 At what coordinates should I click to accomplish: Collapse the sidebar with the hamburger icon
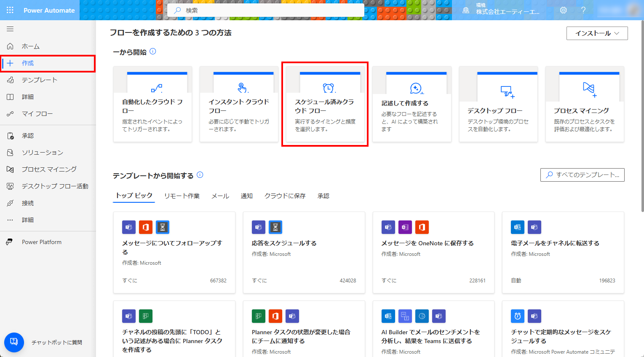pos(10,29)
